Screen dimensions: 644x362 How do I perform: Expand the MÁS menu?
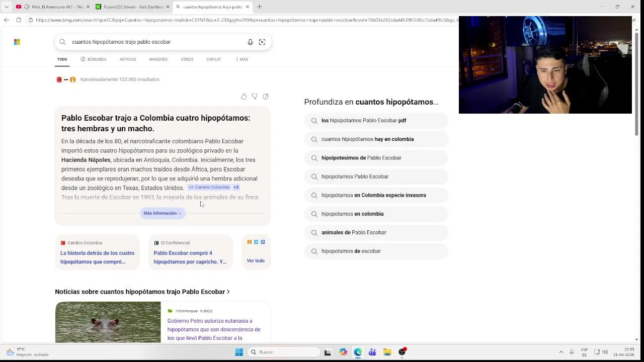pyautogui.click(x=242, y=59)
